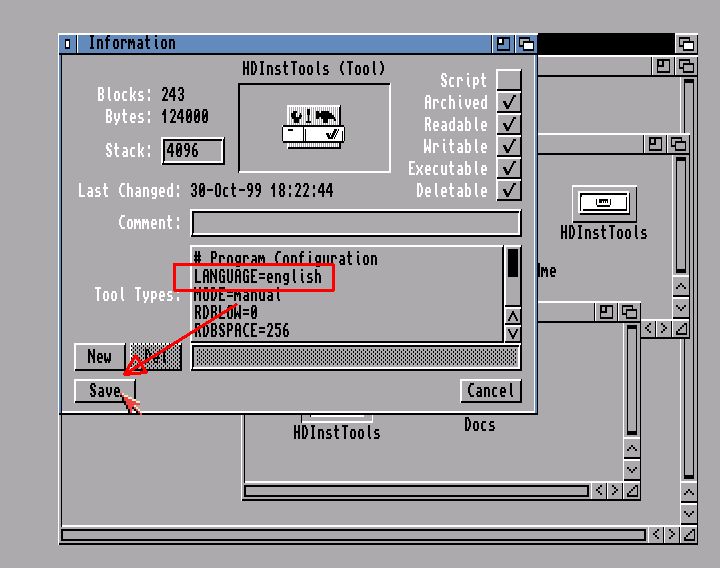Viewport: 720px width, 568px height.
Task: Save the icon information changes
Action: (x=104, y=390)
